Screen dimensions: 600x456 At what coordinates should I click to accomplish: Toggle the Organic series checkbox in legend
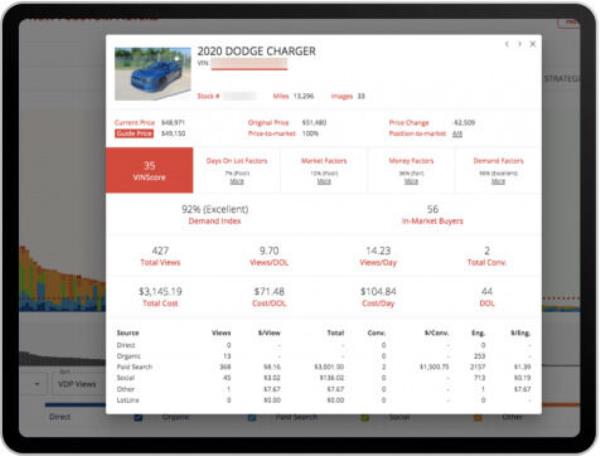(x=138, y=417)
